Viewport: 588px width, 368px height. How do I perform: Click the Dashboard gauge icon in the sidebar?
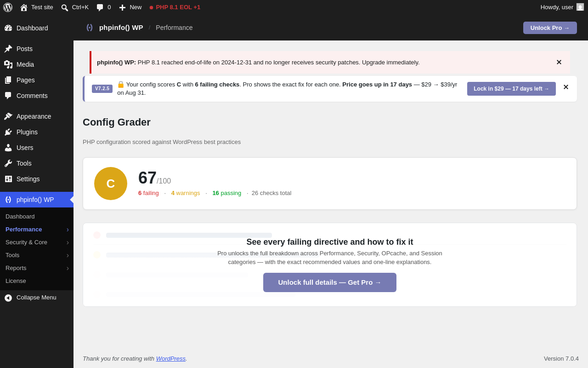(8, 28)
